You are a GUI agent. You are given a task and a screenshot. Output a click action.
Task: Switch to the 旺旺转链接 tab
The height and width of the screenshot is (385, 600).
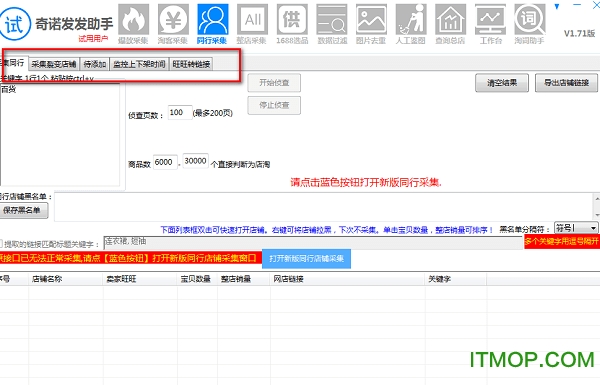pos(191,64)
